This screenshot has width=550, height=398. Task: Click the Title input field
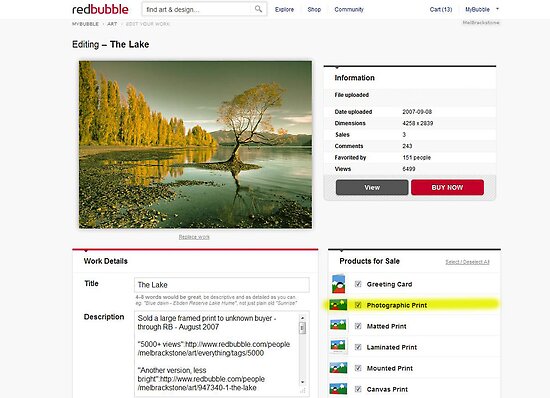point(222,285)
